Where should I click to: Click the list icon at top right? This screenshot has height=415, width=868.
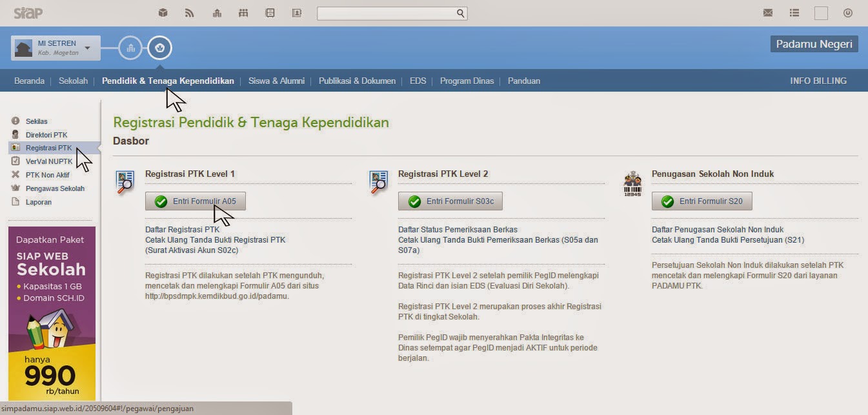tap(794, 12)
